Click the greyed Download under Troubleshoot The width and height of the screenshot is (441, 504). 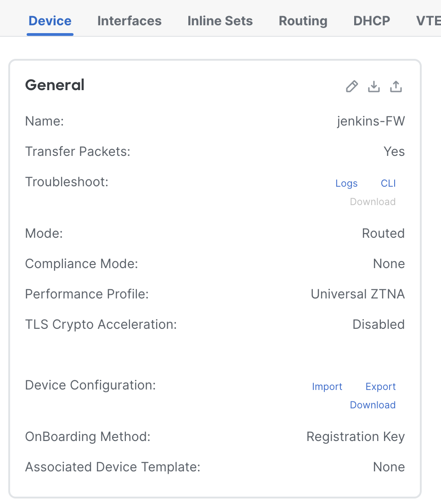[x=373, y=201]
